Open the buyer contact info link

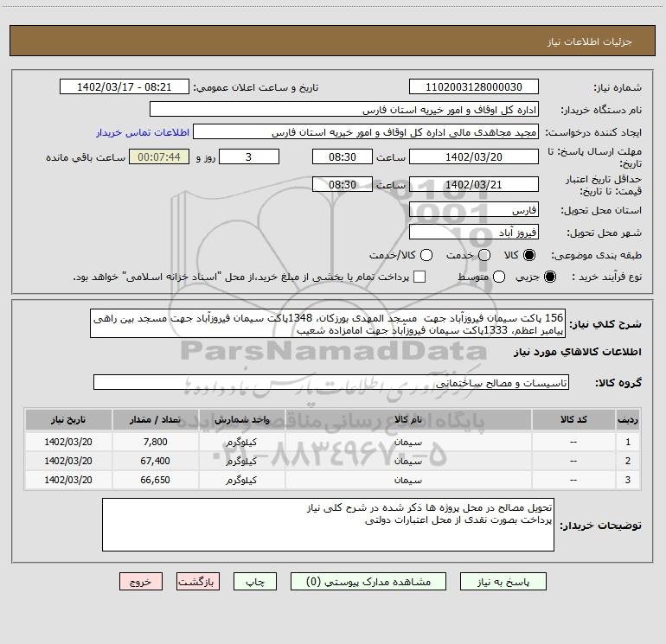[x=143, y=132]
